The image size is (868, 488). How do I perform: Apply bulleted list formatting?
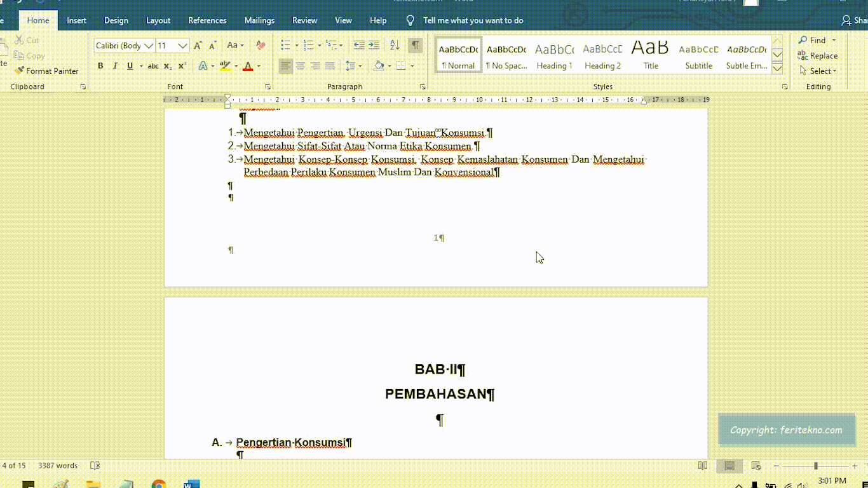pyautogui.click(x=285, y=46)
